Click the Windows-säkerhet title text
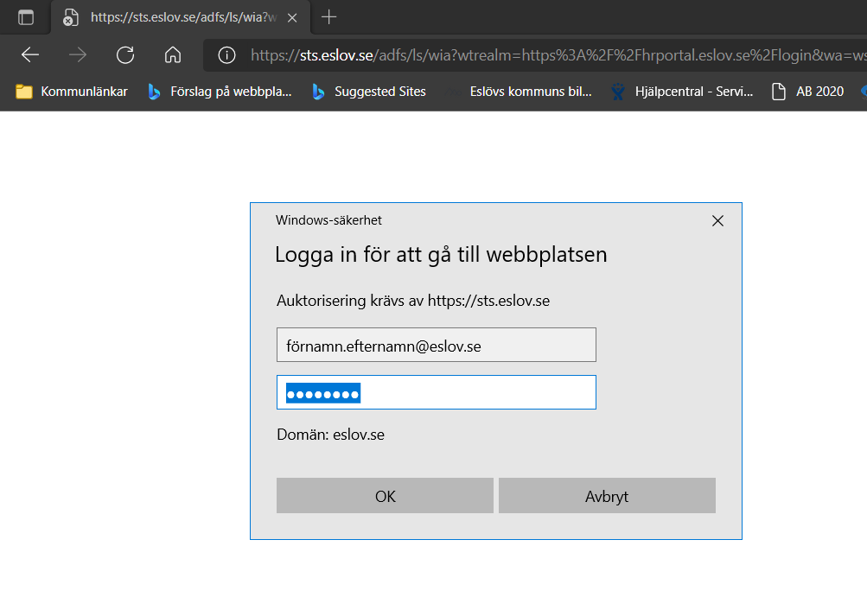 (x=328, y=220)
